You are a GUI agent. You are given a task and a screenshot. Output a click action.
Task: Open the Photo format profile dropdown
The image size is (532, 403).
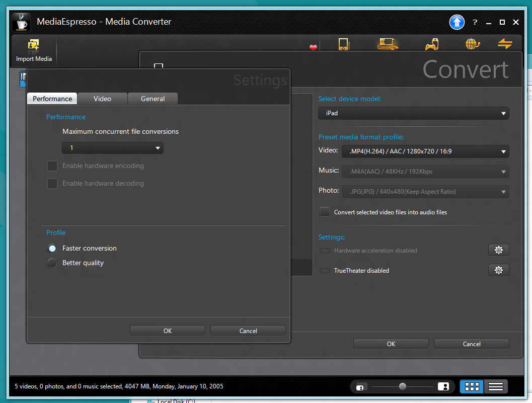[425, 192]
